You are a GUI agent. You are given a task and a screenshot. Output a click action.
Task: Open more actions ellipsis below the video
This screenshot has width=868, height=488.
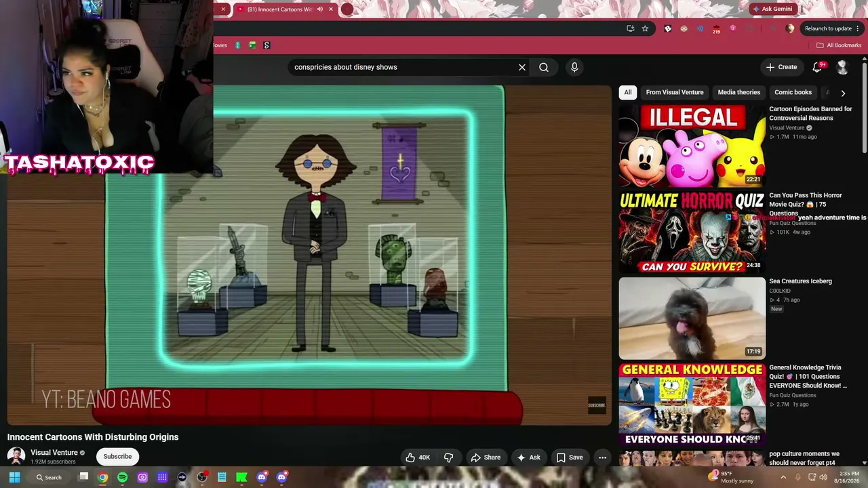(x=602, y=457)
